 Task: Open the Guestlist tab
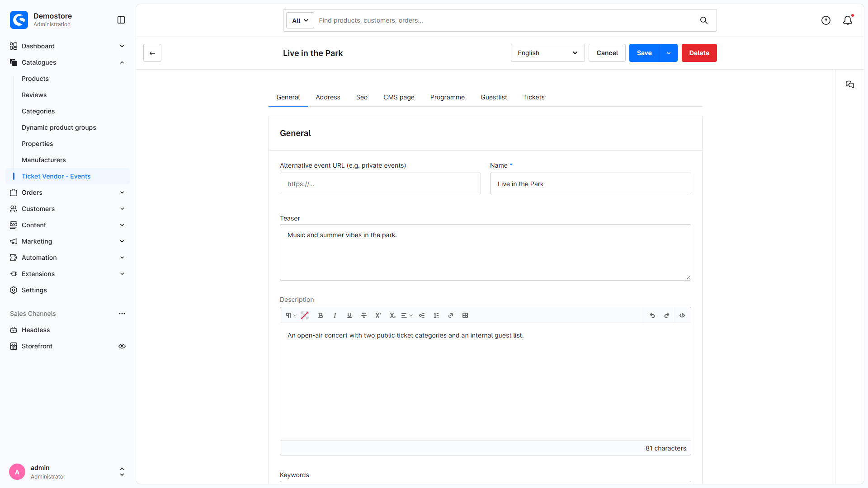494,97
